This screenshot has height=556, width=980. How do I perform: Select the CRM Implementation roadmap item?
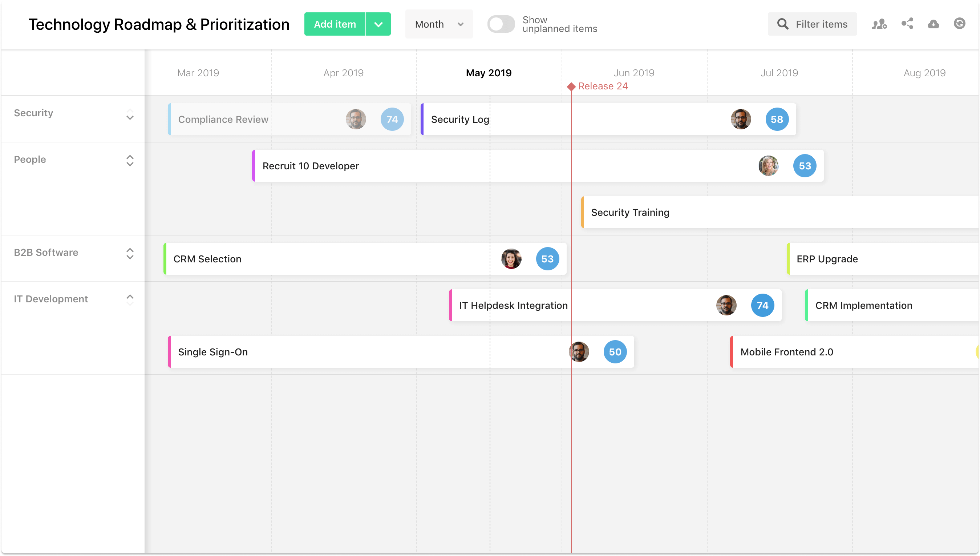[x=864, y=305]
